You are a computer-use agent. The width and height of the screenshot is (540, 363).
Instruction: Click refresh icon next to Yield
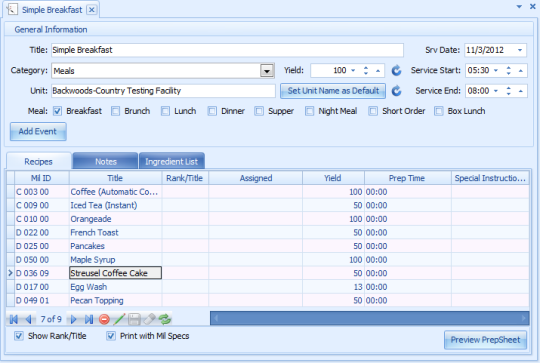coord(396,71)
